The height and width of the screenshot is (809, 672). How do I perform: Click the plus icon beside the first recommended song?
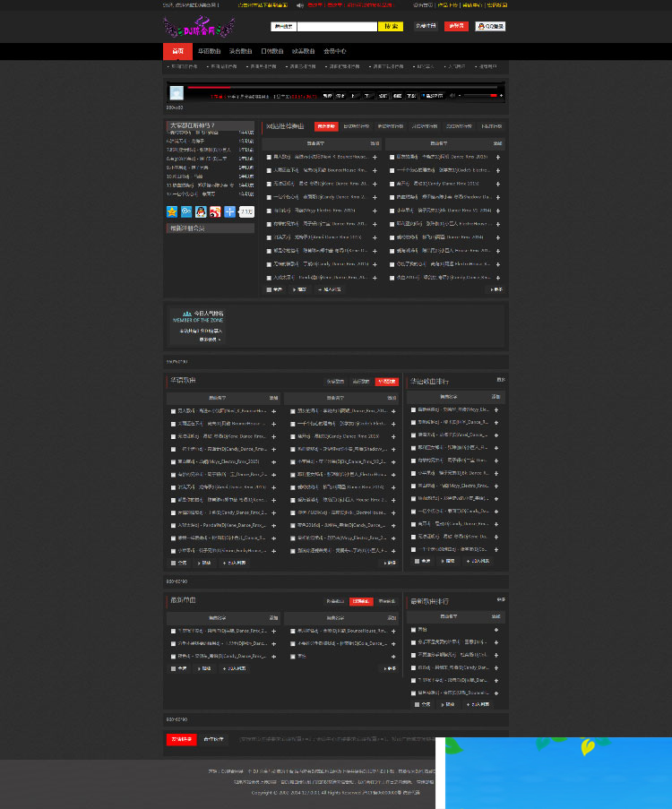(x=375, y=157)
